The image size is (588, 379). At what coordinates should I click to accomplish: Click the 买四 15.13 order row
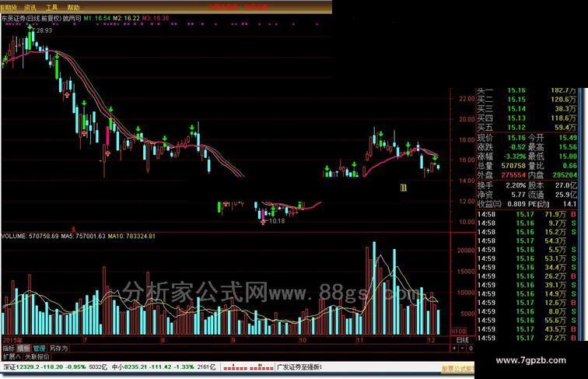(x=526, y=118)
